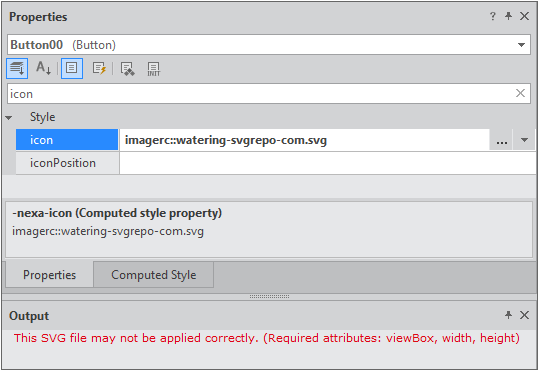
Task: Open the icon value dropdown arrow
Action: pyautogui.click(x=524, y=140)
